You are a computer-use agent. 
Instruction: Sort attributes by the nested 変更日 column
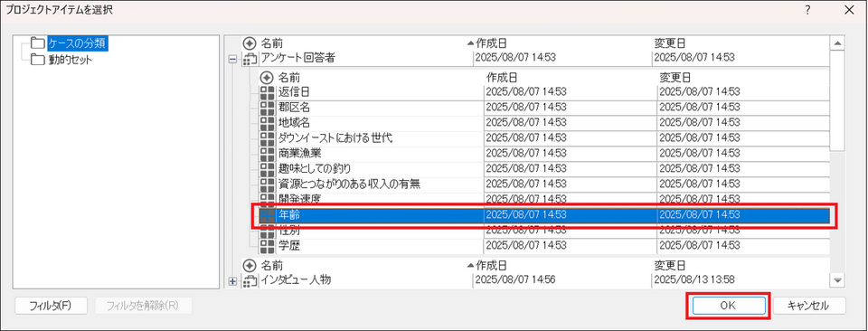(x=675, y=78)
